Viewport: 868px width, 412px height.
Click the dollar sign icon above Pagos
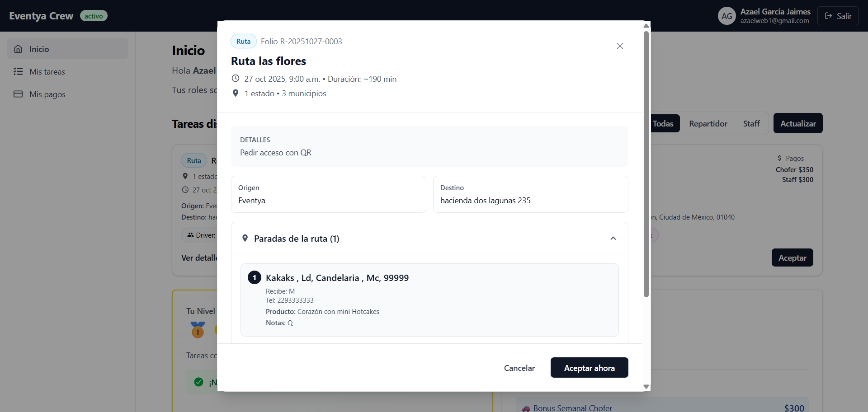coord(779,158)
